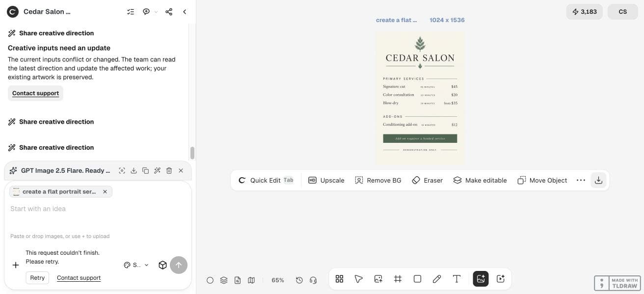The height and width of the screenshot is (294, 644).
Task: Click the 3D cube model icon
Action: pos(162,265)
